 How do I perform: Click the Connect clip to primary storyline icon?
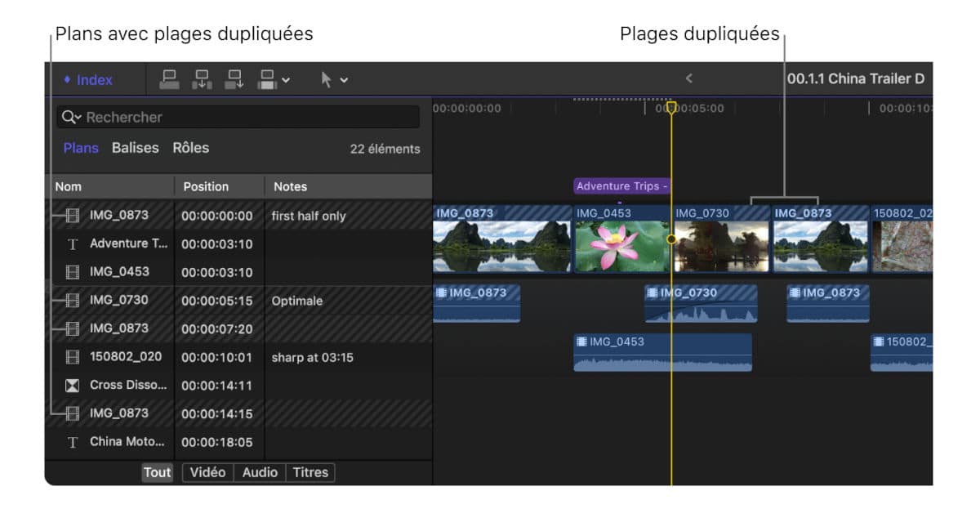click(x=169, y=79)
